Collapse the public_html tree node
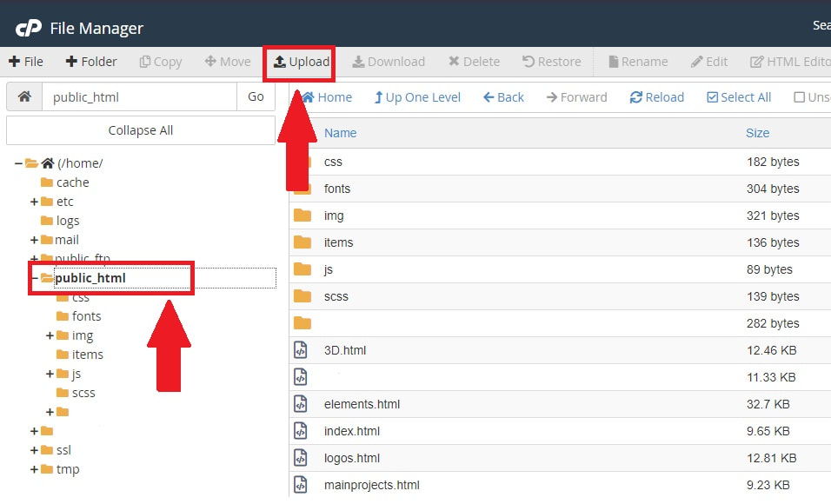The height and width of the screenshot is (504, 831). [35, 278]
